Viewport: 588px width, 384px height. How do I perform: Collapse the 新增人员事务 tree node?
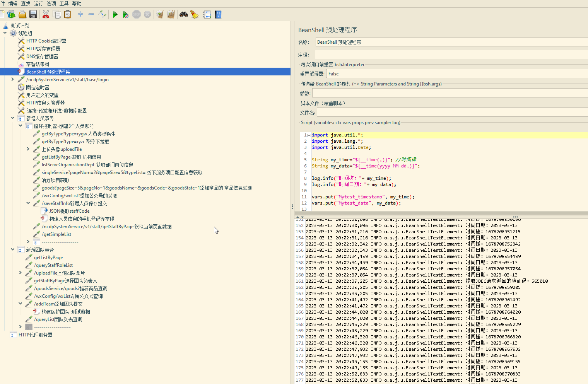point(13,118)
